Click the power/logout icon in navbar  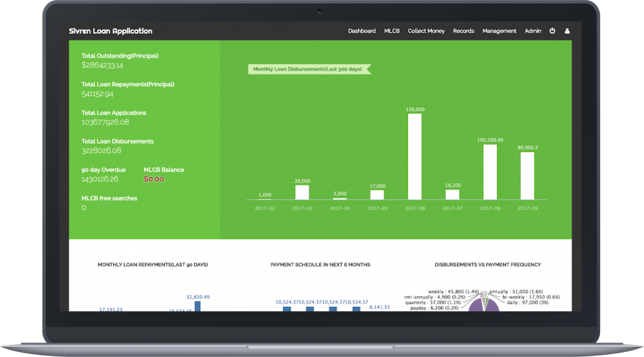tap(552, 31)
